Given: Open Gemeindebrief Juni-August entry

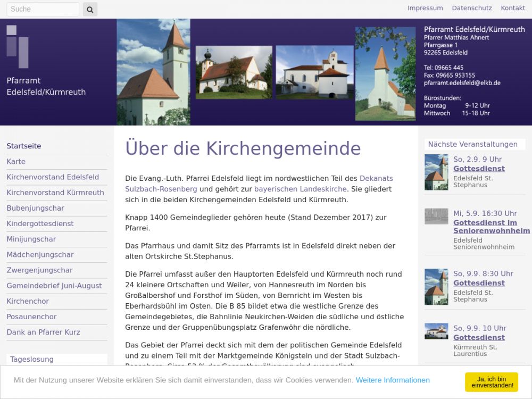Looking at the screenshot, I should click(54, 286).
